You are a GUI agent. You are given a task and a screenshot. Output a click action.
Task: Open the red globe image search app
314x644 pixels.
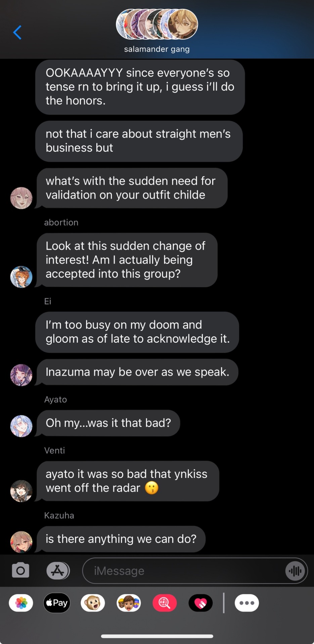point(165,603)
